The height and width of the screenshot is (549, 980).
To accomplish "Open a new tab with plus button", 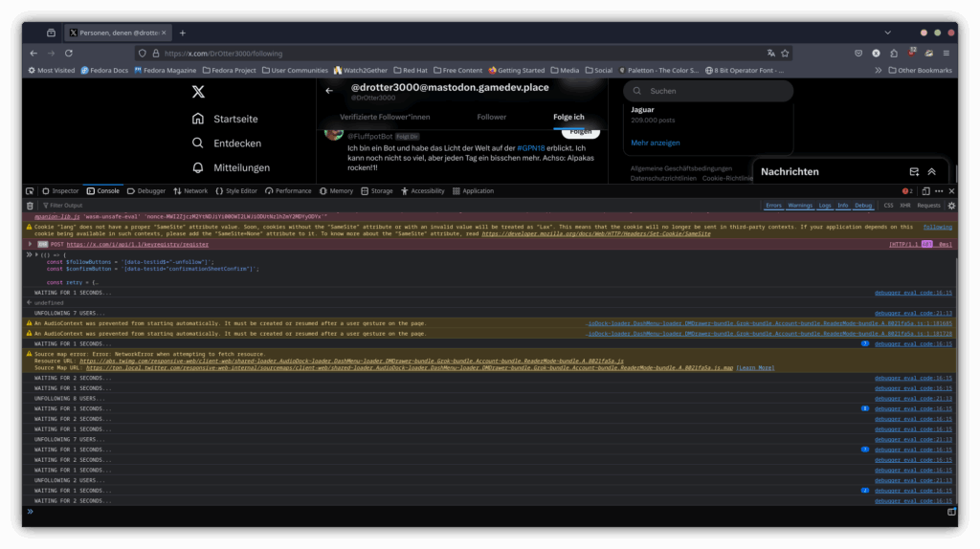I will point(183,33).
